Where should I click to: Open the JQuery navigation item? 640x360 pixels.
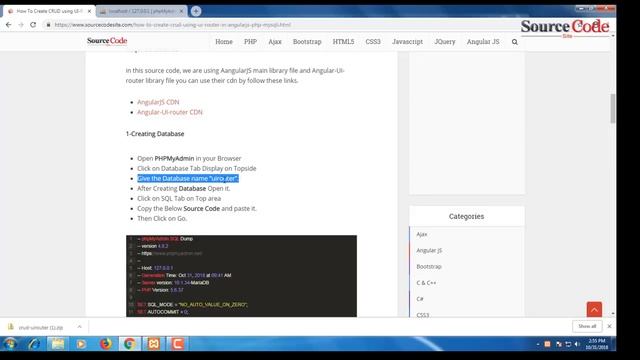(x=444, y=42)
